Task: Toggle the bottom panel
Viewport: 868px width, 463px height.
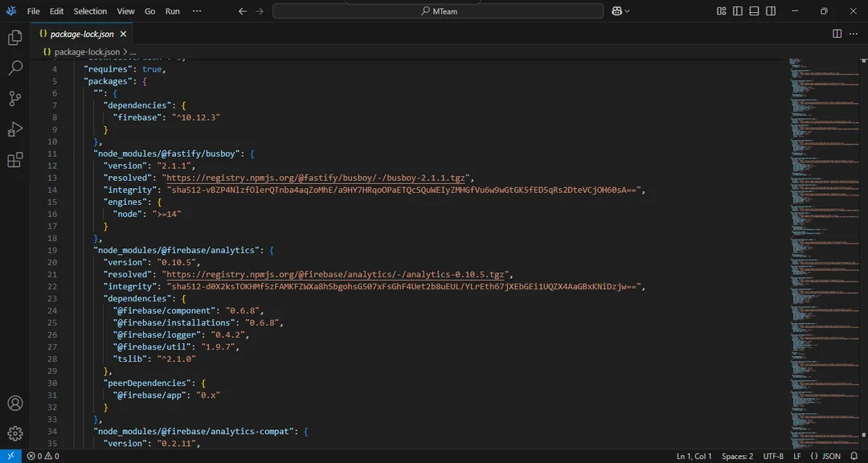Action: 754,11
